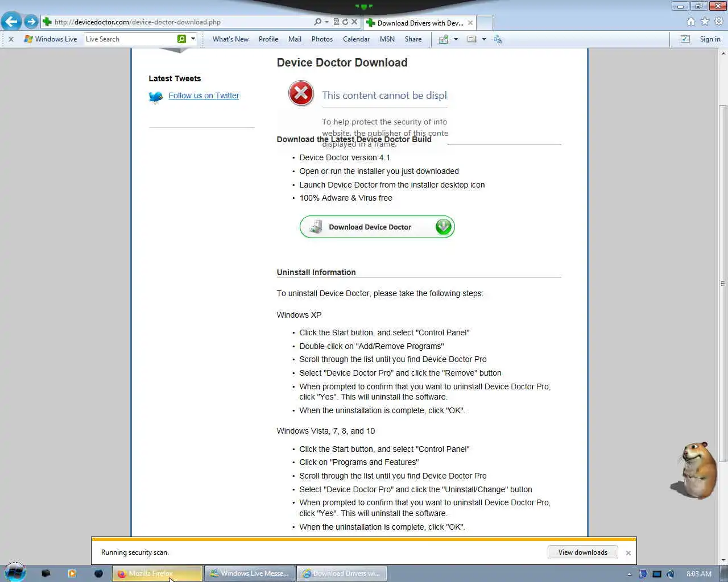Expand the Live Search options dropdown
The height and width of the screenshot is (582, 728).
point(193,39)
